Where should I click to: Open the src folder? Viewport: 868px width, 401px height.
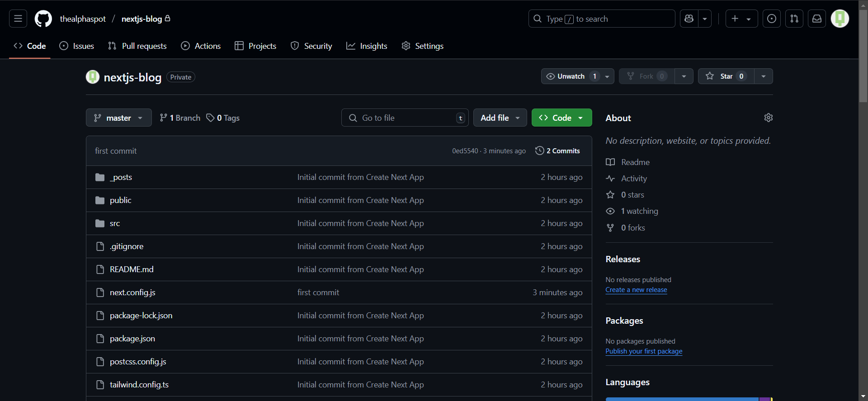click(x=115, y=223)
